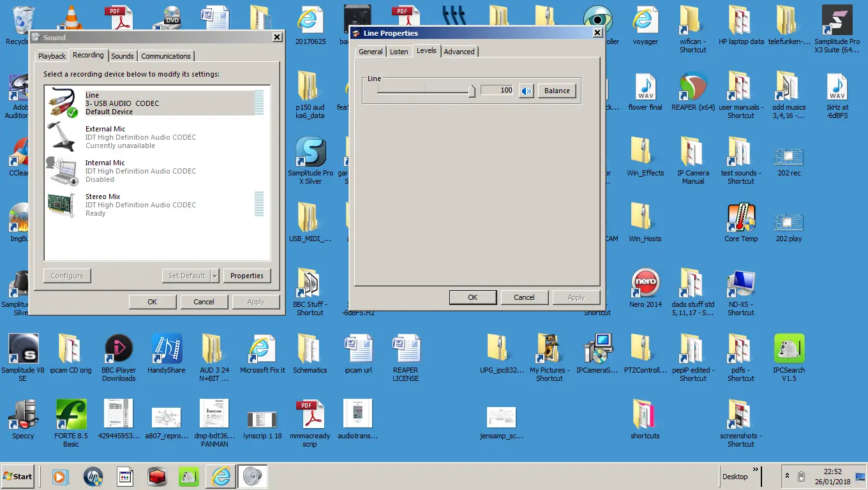Click the Line level slider handle

[x=472, y=91]
